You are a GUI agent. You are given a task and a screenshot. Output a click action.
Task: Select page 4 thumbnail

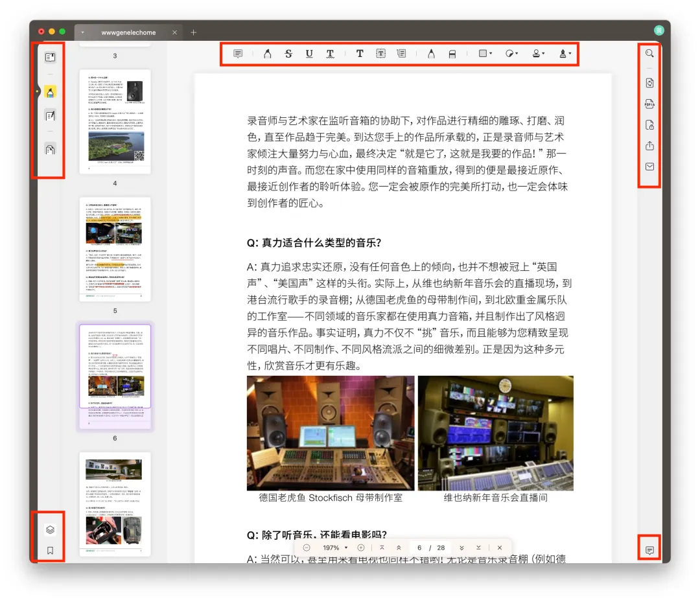click(x=115, y=121)
